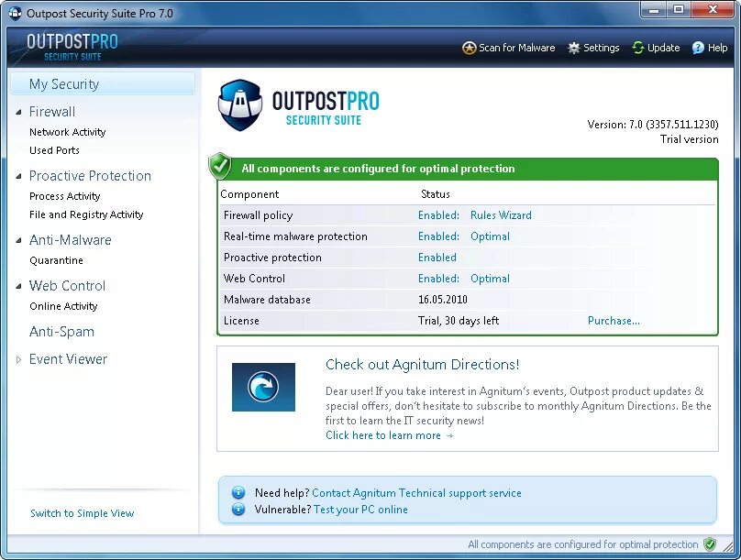This screenshot has height=560, width=741.
Task: Expand the Event Viewer section
Action: 19,360
